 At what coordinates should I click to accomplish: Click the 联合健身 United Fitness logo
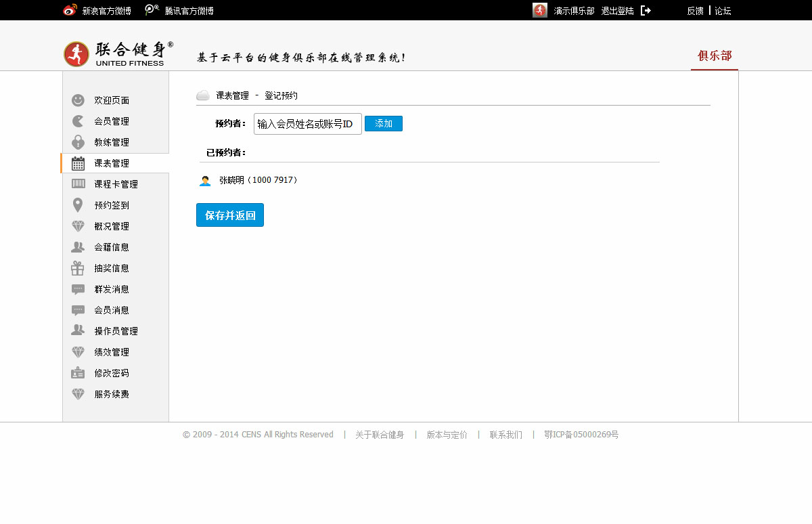[118, 53]
